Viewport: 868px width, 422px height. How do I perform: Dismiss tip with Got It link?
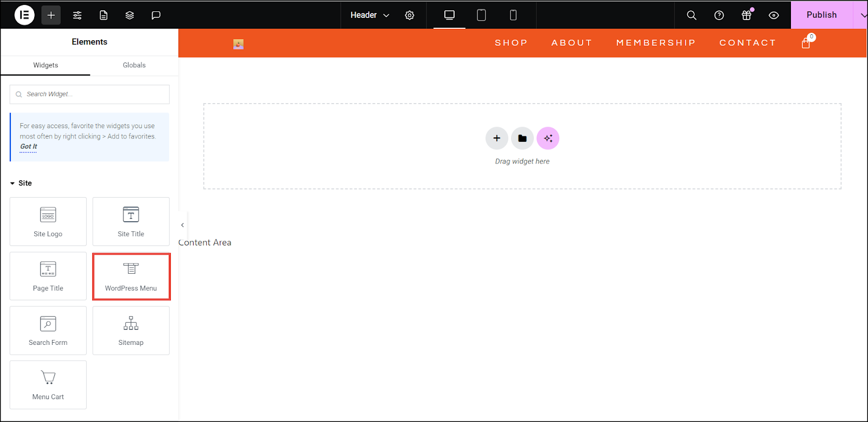tap(28, 147)
